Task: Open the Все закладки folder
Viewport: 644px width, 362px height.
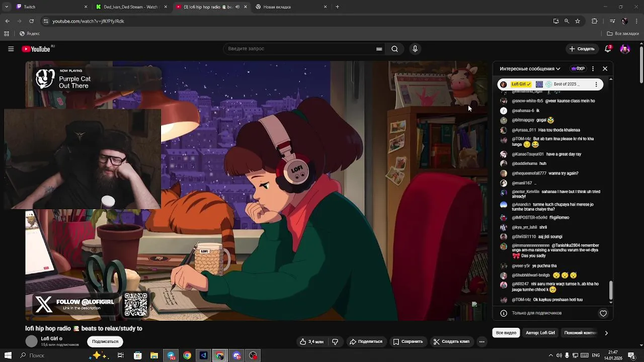Action: (x=623, y=34)
